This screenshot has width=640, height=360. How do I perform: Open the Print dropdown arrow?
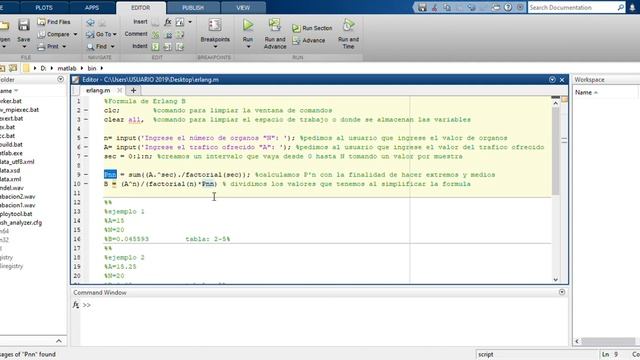pyautogui.click(x=64, y=47)
